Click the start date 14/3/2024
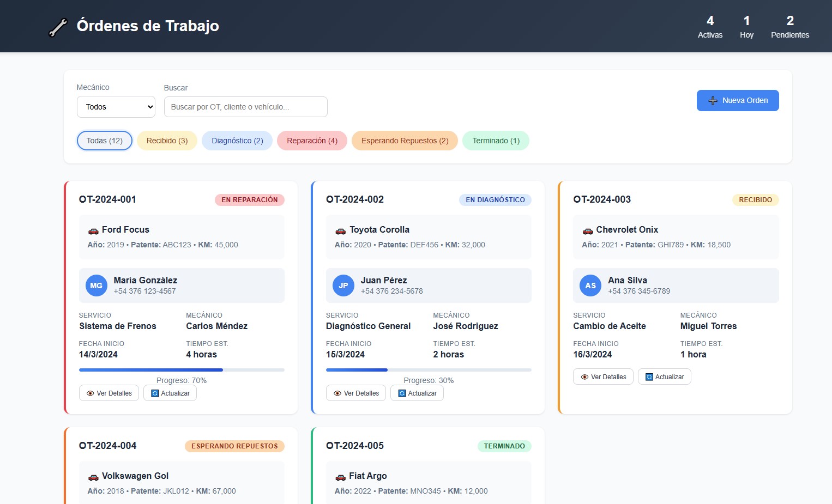Image resolution: width=832 pixels, height=504 pixels. [98, 355]
